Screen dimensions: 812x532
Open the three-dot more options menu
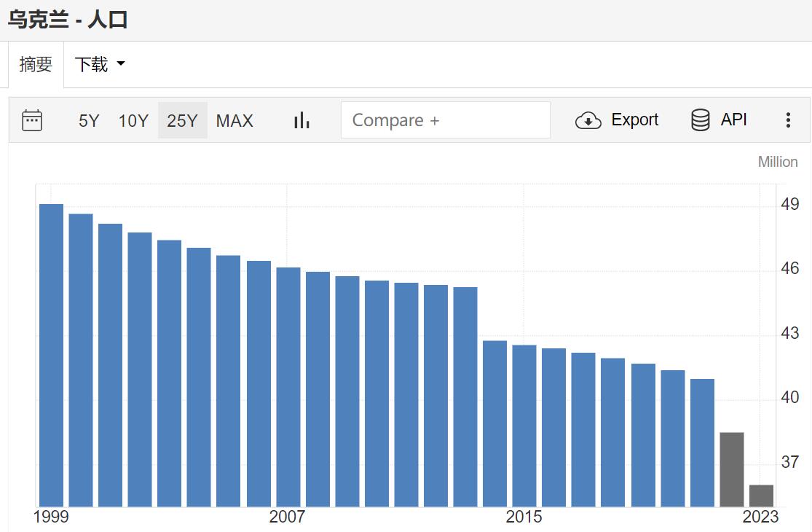click(788, 120)
